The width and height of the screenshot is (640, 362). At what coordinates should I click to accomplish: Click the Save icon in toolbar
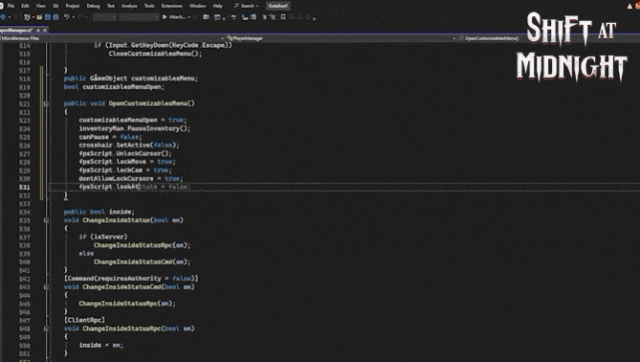[x=48, y=17]
